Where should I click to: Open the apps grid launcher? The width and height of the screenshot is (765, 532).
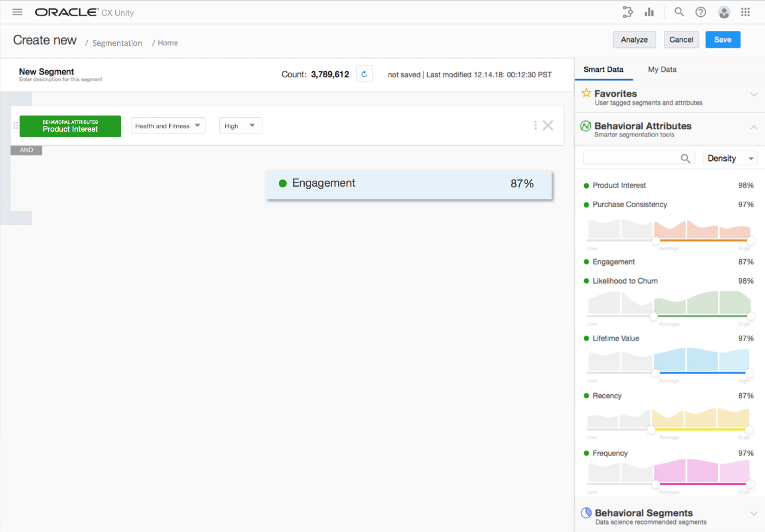coord(745,12)
